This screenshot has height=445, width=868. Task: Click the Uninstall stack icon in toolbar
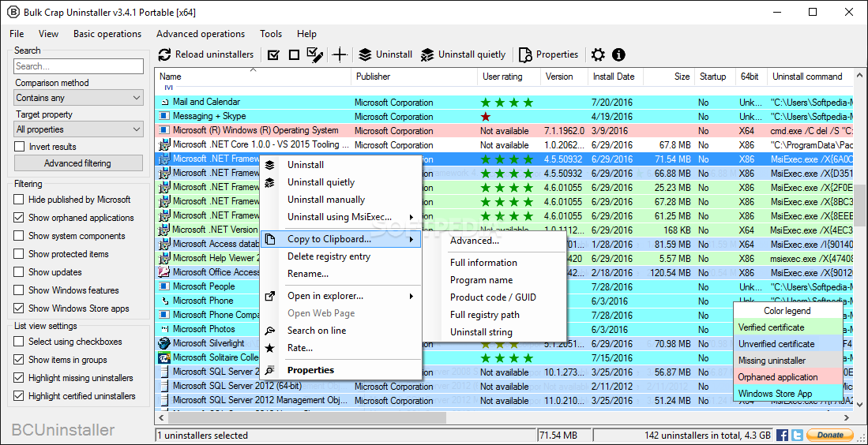pyautogui.click(x=365, y=54)
